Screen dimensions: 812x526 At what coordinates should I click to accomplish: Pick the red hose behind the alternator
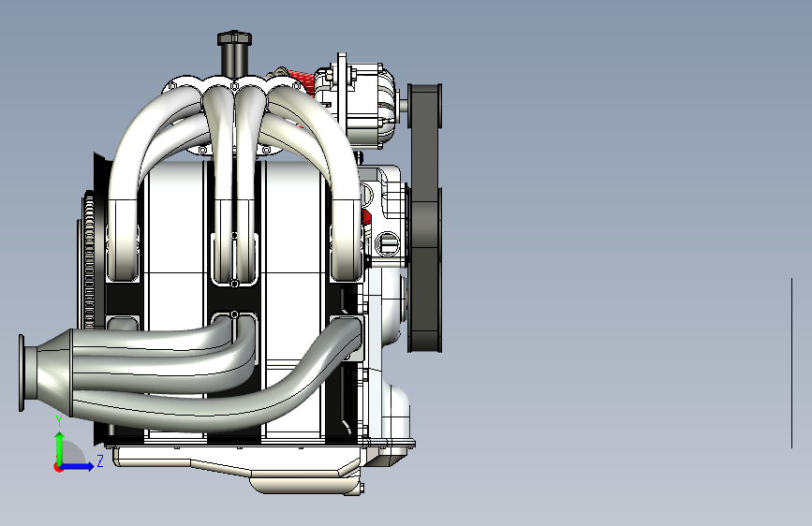(x=302, y=80)
